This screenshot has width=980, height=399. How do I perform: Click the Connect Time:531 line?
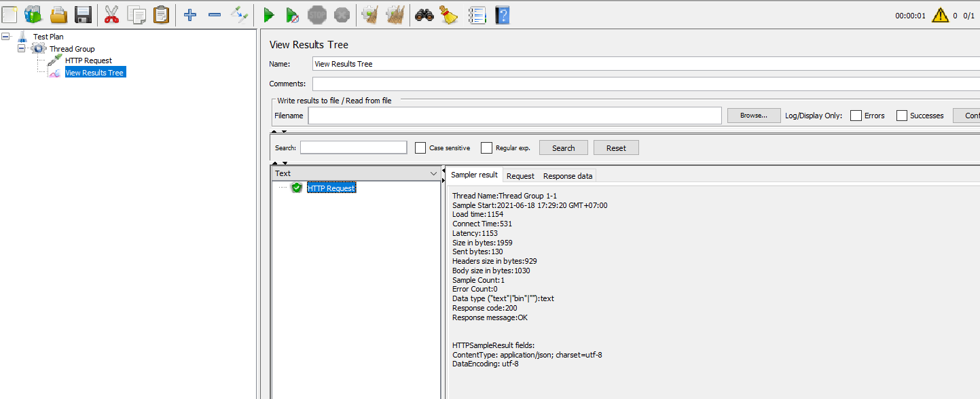point(482,224)
